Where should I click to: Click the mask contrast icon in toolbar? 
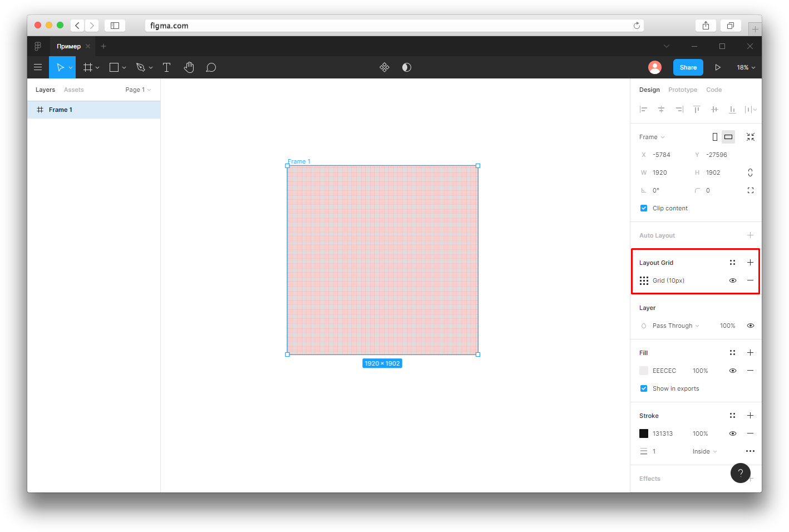407,67
